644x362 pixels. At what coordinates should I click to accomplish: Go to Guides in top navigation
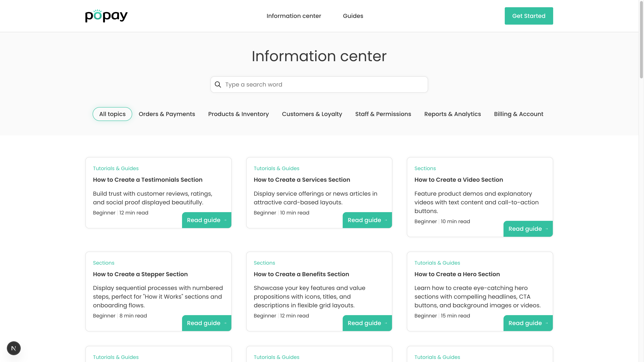tap(353, 16)
